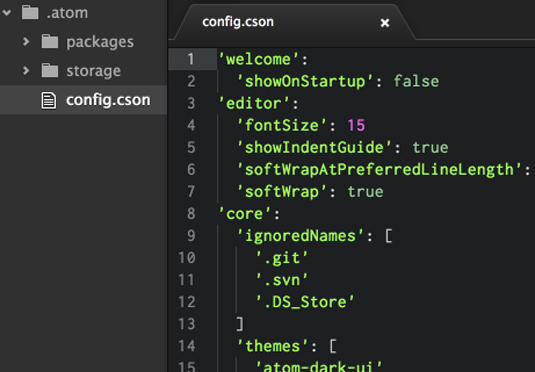The height and width of the screenshot is (372, 535).
Task: Collapse the .atom folder chevron
Action: [x=6, y=13]
